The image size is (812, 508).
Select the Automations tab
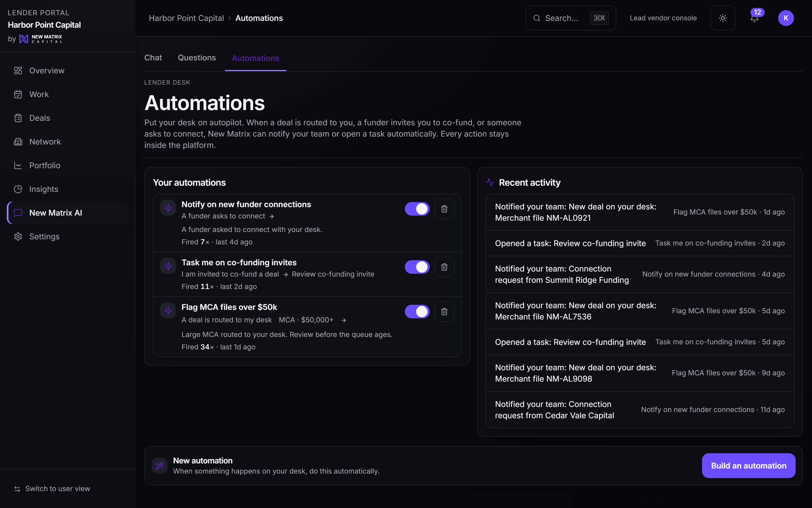[255, 58]
